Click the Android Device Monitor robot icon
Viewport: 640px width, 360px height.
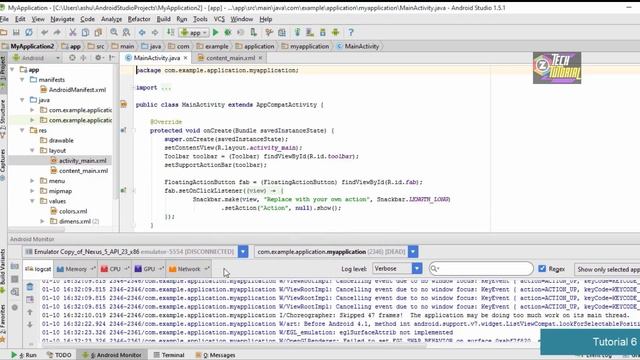[x=336, y=33]
